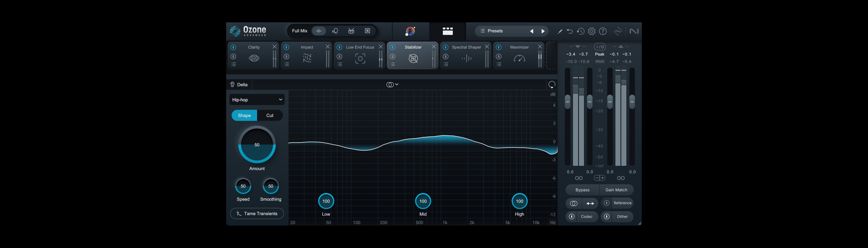Click the undo arrow icon
The height and width of the screenshot is (248, 868).
point(570,31)
